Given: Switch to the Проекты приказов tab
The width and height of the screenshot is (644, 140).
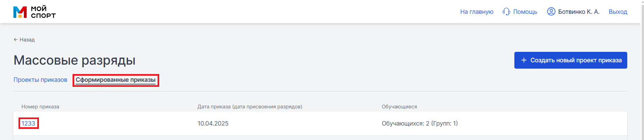Looking at the screenshot, I should coord(40,80).
